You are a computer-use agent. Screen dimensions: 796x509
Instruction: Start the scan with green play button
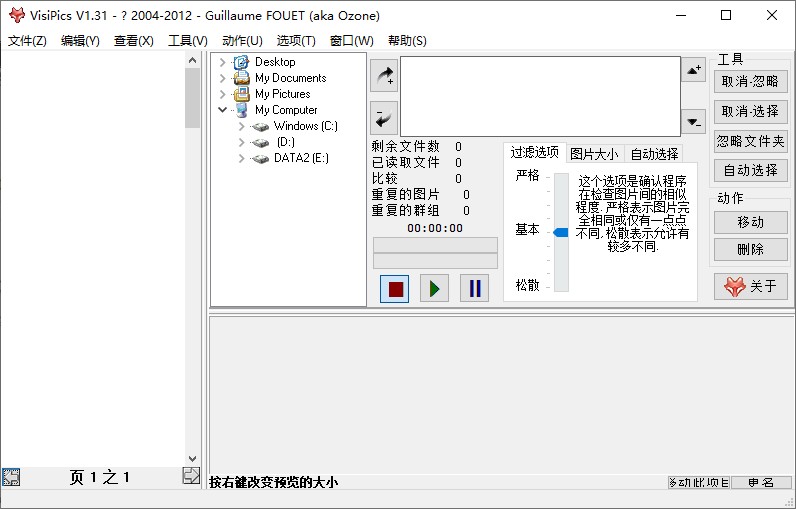click(434, 288)
